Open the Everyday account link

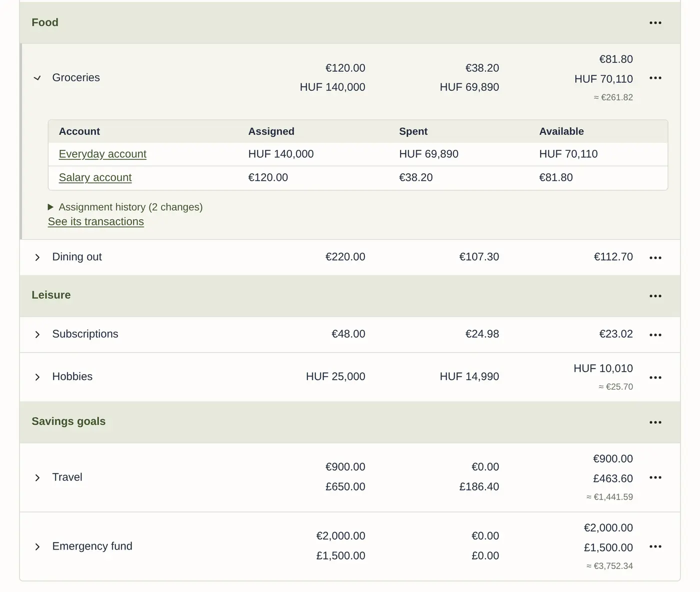coord(102,154)
